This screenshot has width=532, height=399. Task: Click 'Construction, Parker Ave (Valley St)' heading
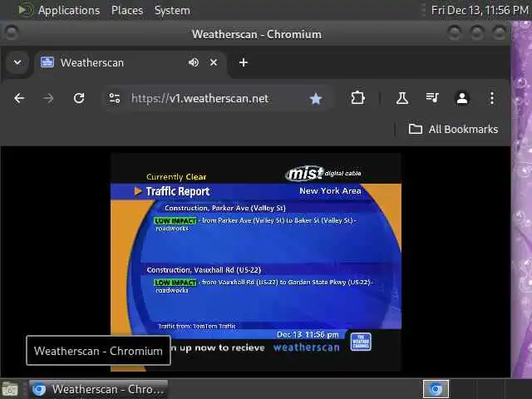[x=225, y=208]
